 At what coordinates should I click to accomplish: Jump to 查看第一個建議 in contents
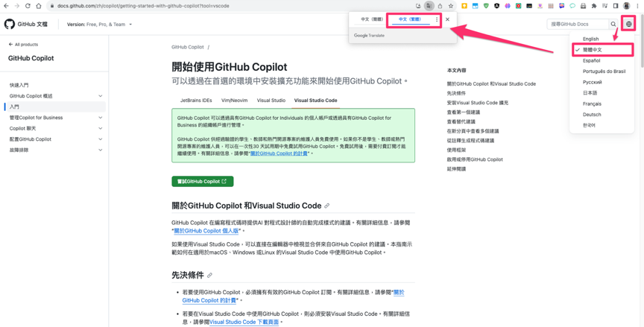coord(464,112)
